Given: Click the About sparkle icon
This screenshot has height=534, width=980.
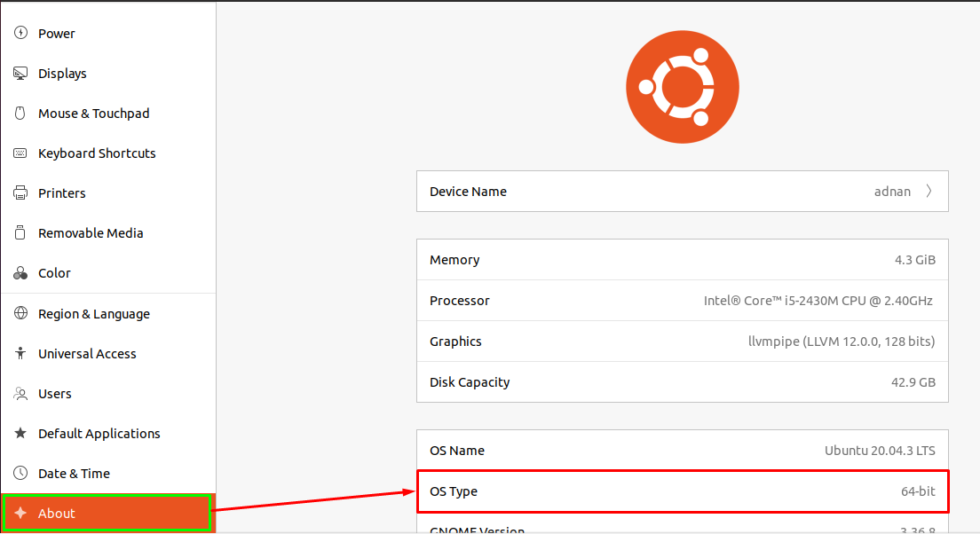Looking at the screenshot, I should (x=20, y=513).
